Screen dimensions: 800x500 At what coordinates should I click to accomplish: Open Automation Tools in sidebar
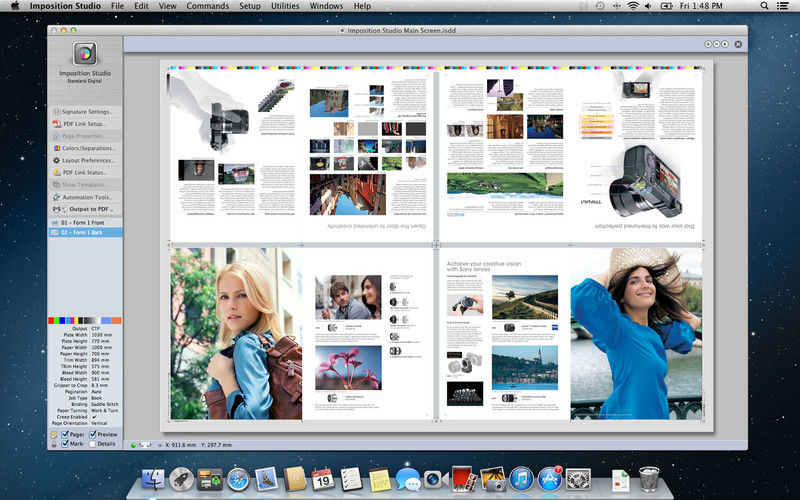click(x=86, y=197)
